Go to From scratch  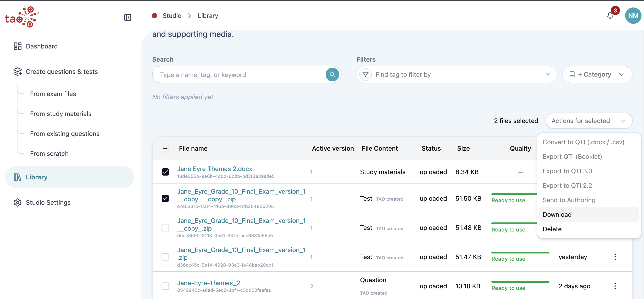point(49,154)
